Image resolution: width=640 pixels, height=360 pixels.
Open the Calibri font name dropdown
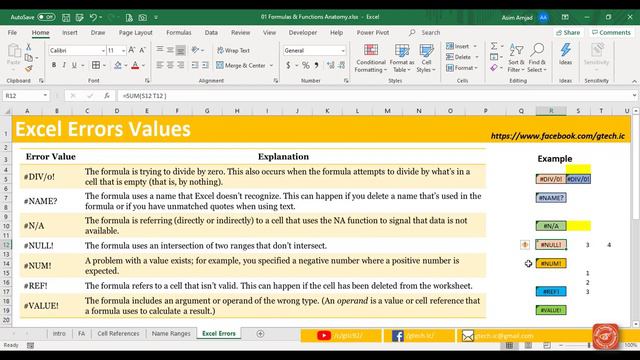(x=103, y=51)
